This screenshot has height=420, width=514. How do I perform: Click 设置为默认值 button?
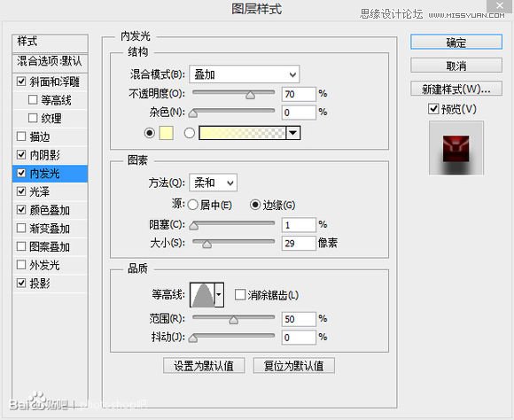pos(204,366)
